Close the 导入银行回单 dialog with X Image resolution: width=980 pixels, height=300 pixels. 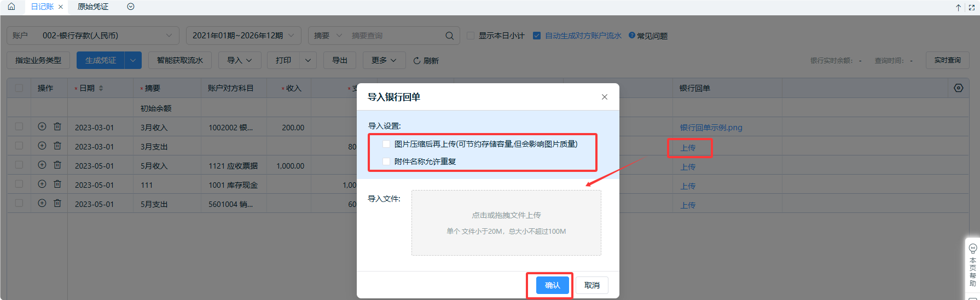[605, 97]
